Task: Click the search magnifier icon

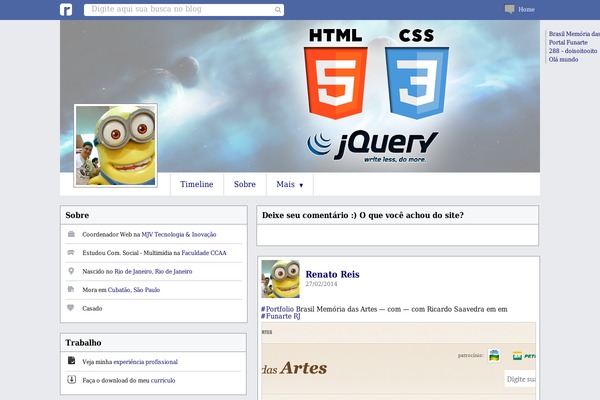Action: (278, 10)
